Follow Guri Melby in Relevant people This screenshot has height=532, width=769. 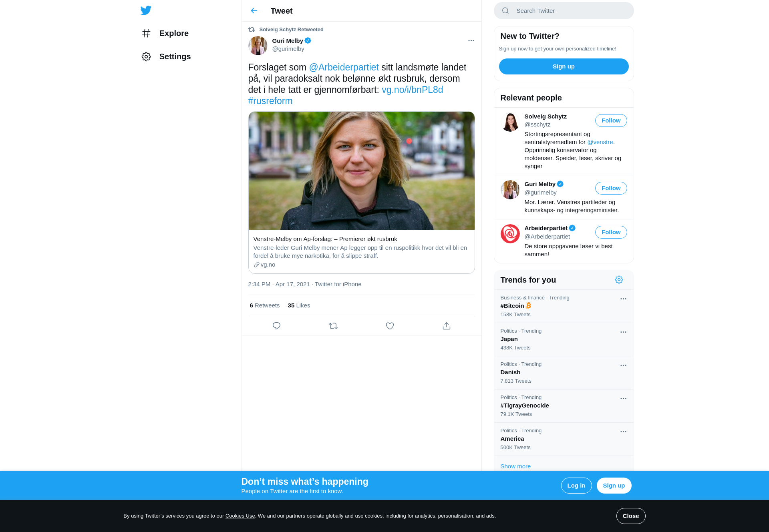(611, 188)
